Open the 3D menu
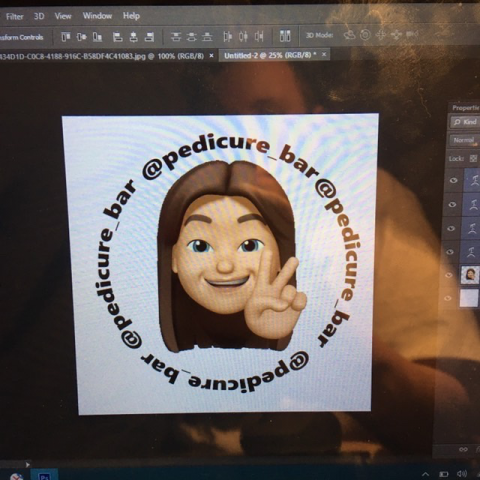Screen dimensions: 480x480 (x=39, y=16)
